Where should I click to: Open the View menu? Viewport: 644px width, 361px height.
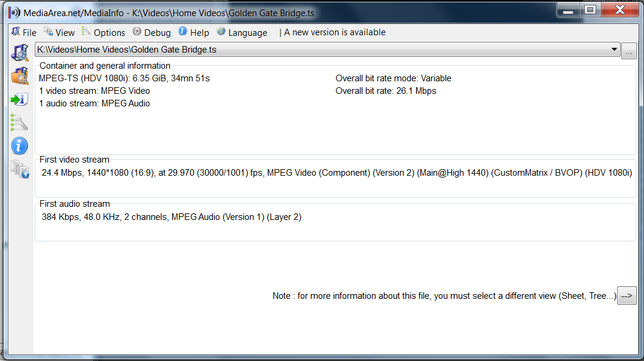pyautogui.click(x=60, y=32)
